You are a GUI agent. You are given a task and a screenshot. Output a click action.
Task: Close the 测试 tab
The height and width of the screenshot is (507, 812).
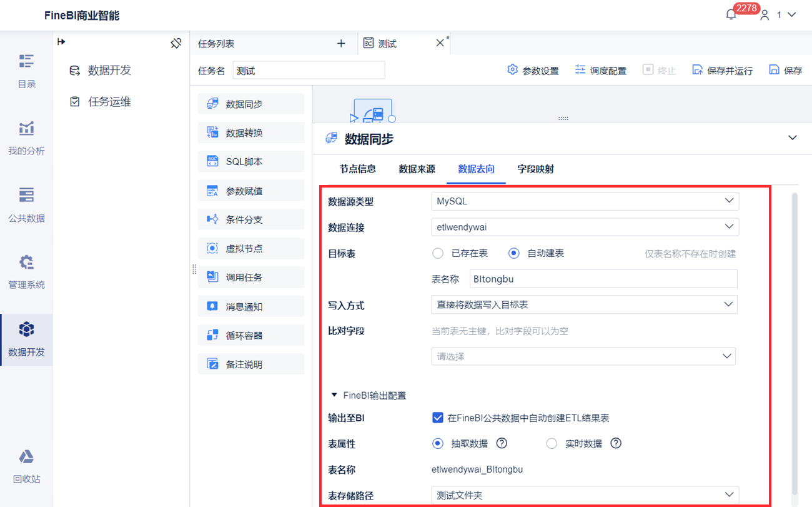(440, 43)
